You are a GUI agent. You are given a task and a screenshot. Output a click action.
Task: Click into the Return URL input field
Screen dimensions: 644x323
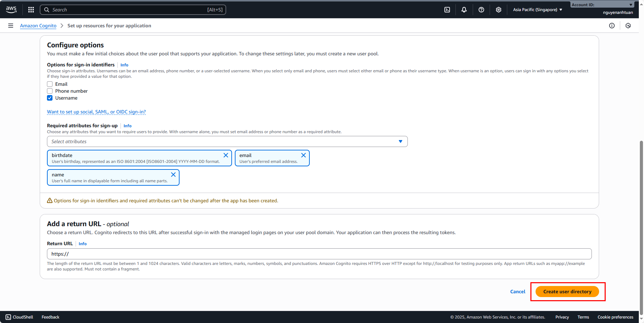(319, 254)
